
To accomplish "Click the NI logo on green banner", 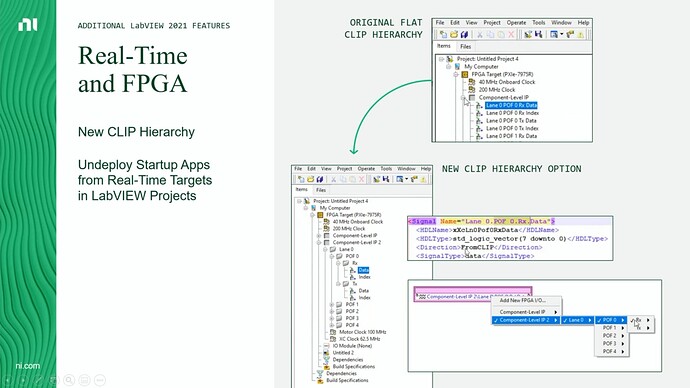I will point(28,25).
